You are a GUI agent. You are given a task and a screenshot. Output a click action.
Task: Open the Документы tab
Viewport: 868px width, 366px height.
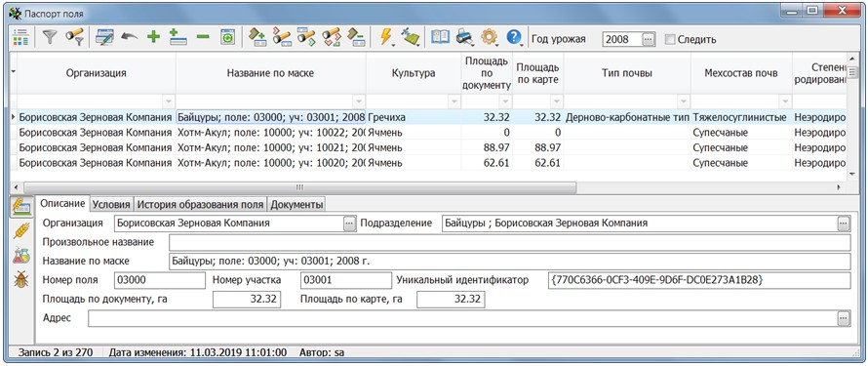pyautogui.click(x=296, y=204)
